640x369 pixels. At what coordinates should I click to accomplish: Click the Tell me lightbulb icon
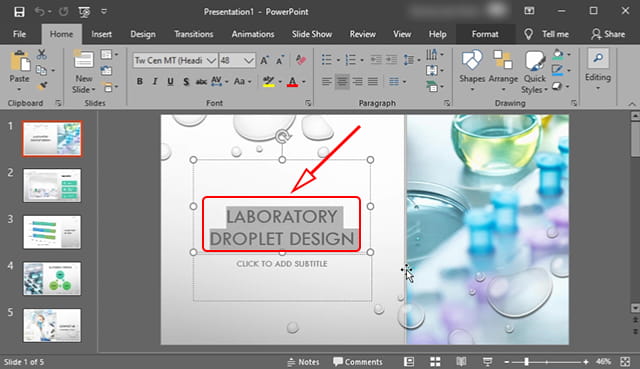tap(529, 34)
